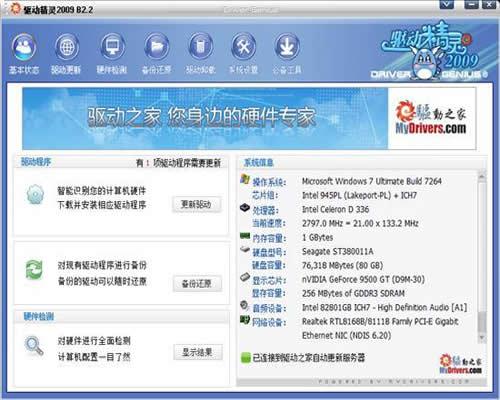
Task: Click the green refresh backup icon
Action: click(x=34, y=269)
